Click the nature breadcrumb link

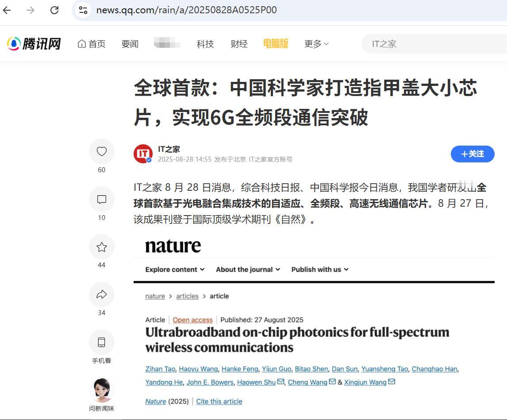(155, 296)
